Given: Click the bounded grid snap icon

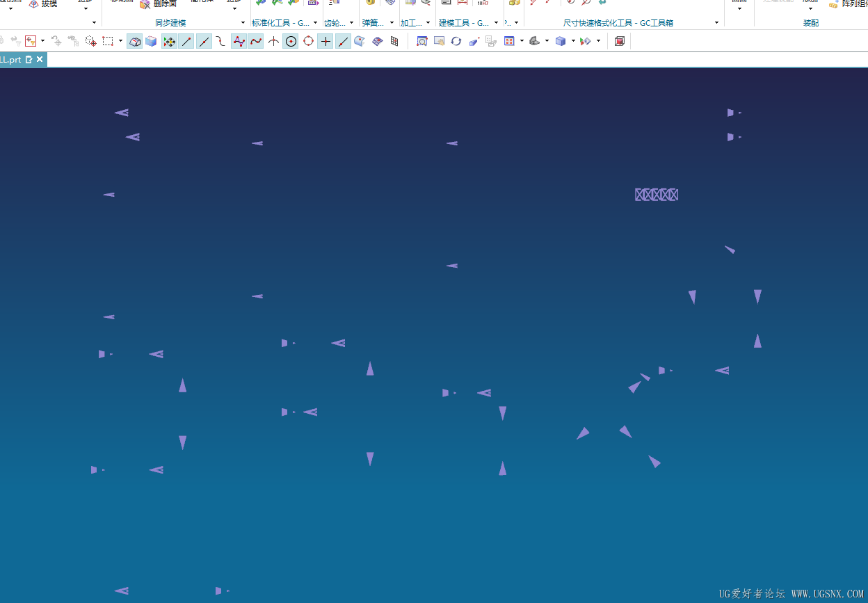Looking at the screenshot, I should [394, 41].
